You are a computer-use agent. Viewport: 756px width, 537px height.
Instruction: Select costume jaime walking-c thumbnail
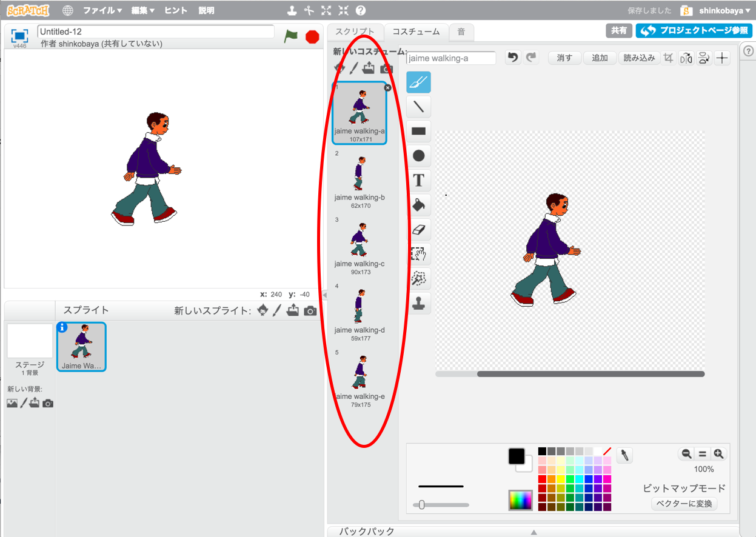pos(360,245)
